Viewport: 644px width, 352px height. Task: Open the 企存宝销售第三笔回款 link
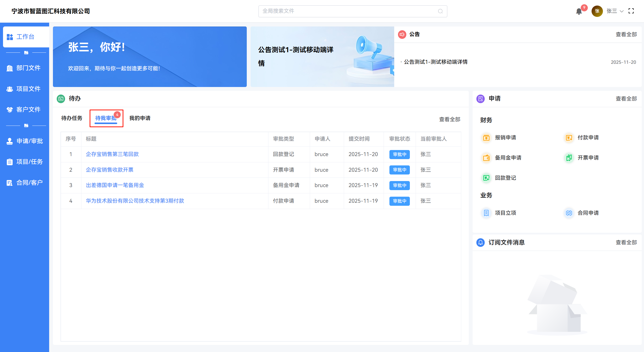tap(112, 154)
